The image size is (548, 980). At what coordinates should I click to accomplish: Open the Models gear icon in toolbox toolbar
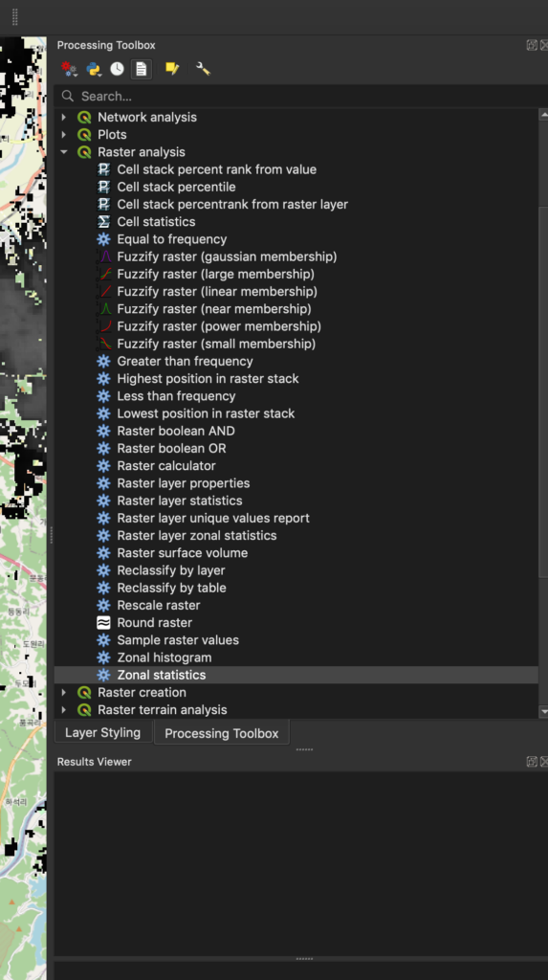click(x=69, y=69)
